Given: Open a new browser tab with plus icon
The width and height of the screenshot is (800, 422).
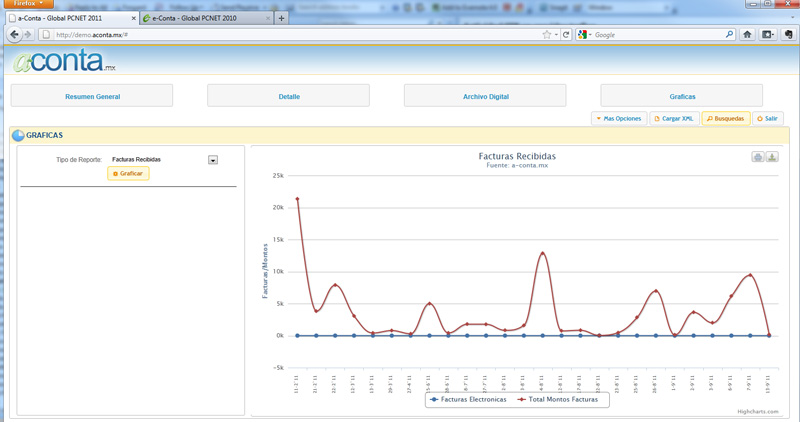Looking at the screenshot, I should 281,18.
